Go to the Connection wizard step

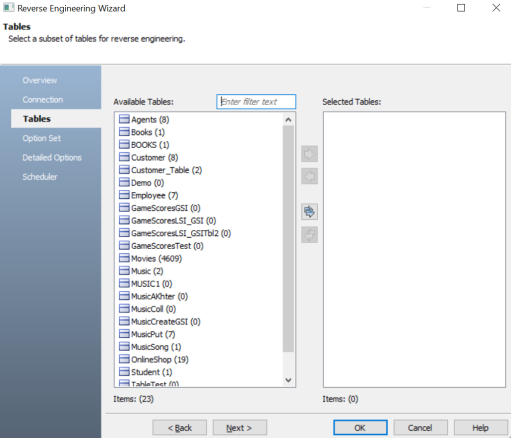(x=43, y=100)
